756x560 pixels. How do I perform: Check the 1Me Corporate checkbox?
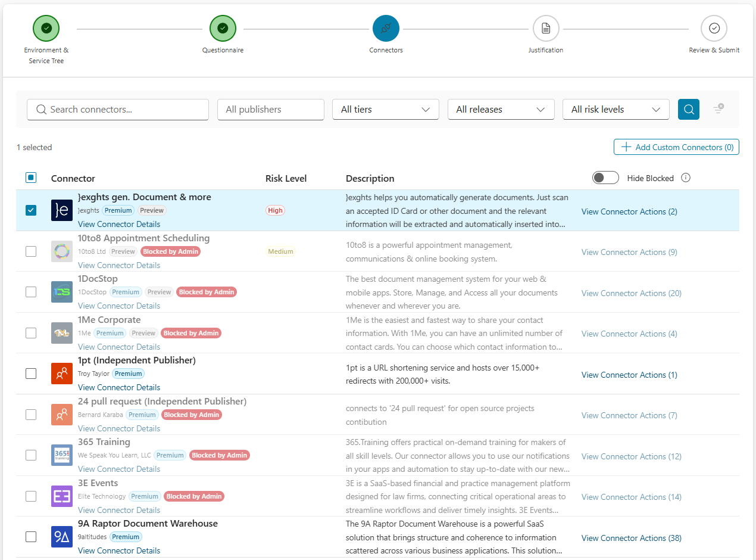click(x=31, y=333)
